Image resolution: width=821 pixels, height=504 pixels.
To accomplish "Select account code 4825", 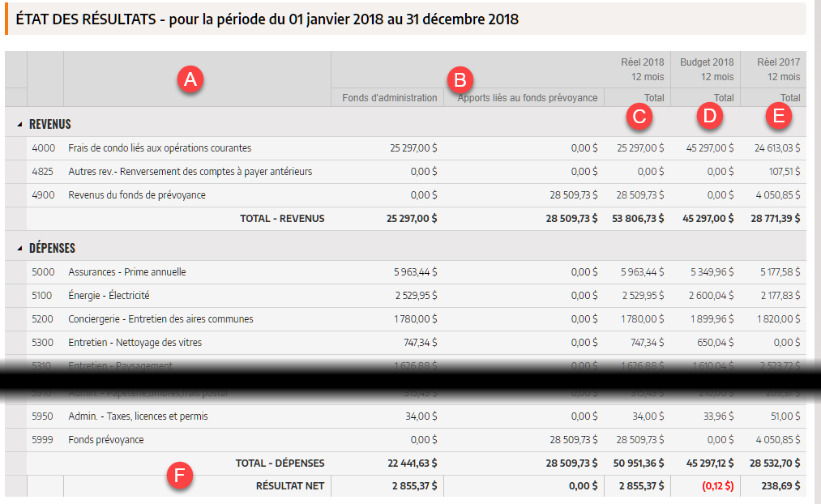I will tap(43, 172).
